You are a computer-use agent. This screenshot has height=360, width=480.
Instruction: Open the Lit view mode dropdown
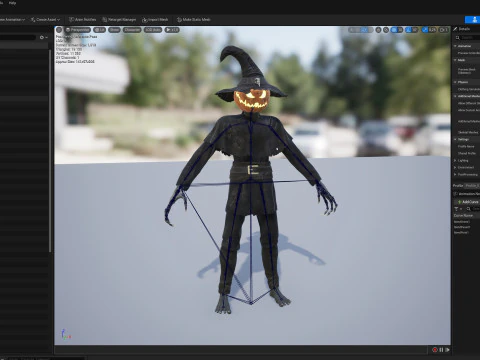click(x=99, y=30)
